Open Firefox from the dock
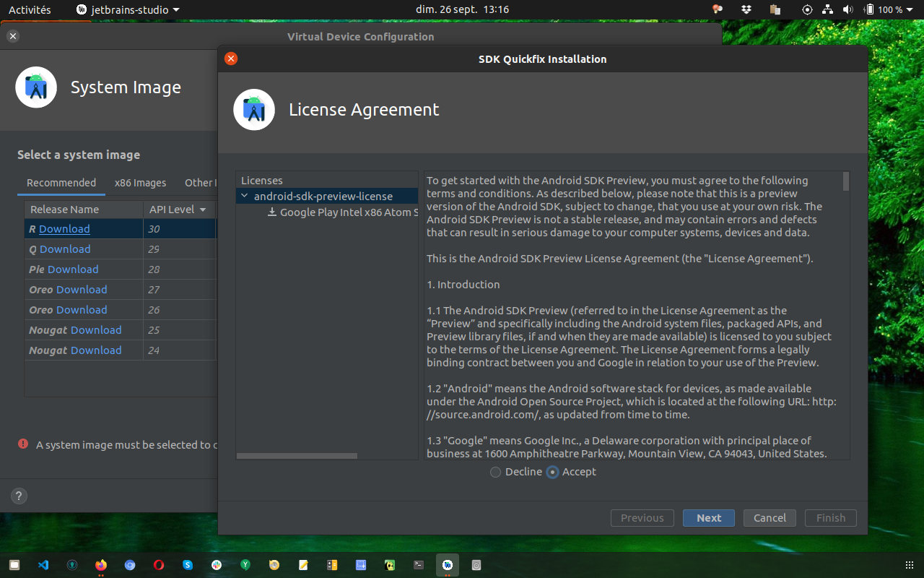Image resolution: width=924 pixels, height=578 pixels. pyautogui.click(x=101, y=565)
